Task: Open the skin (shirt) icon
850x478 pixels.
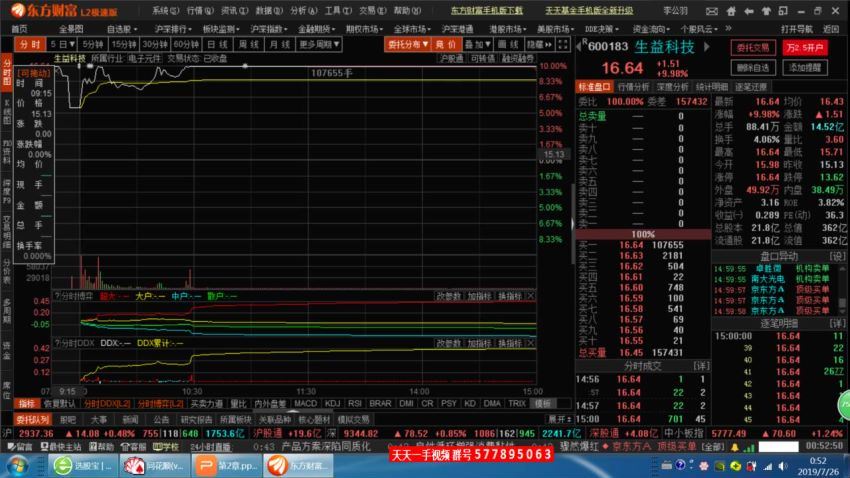Action: [767, 11]
